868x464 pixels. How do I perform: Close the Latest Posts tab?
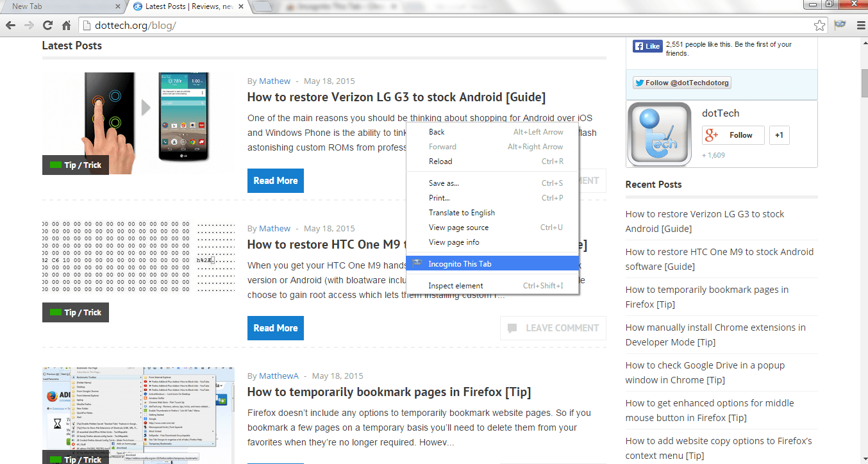point(241,6)
